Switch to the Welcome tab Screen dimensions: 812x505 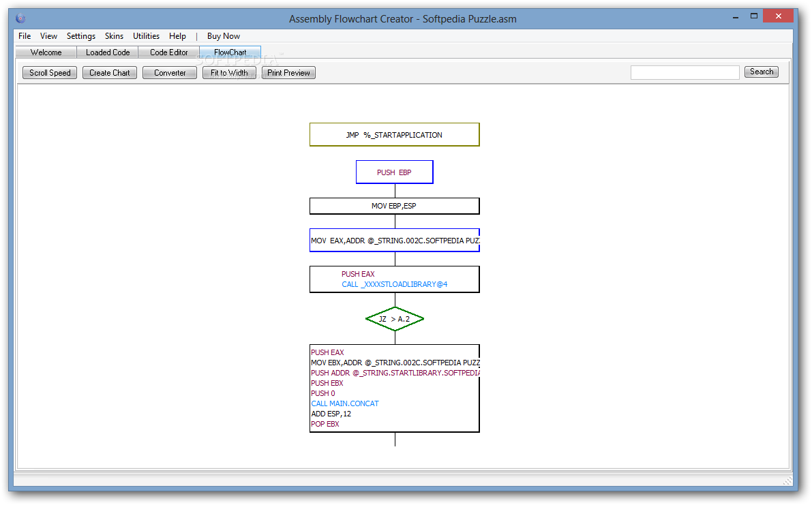(46, 52)
